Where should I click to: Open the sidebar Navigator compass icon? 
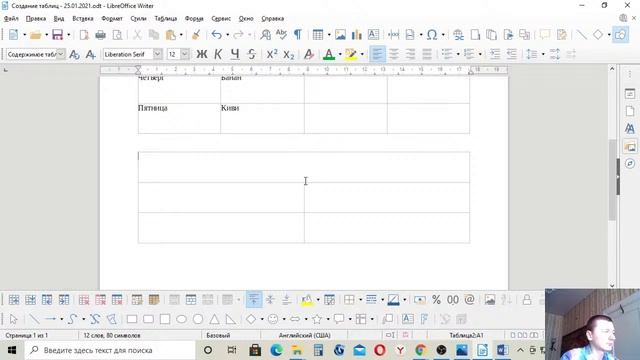(x=630, y=163)
